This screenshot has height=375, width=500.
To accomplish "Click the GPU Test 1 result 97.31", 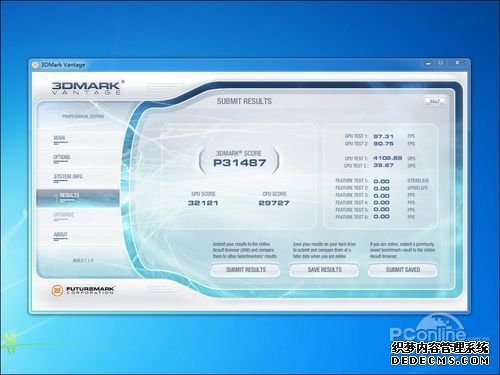I will pyautogui.click(x=383, y=136).
